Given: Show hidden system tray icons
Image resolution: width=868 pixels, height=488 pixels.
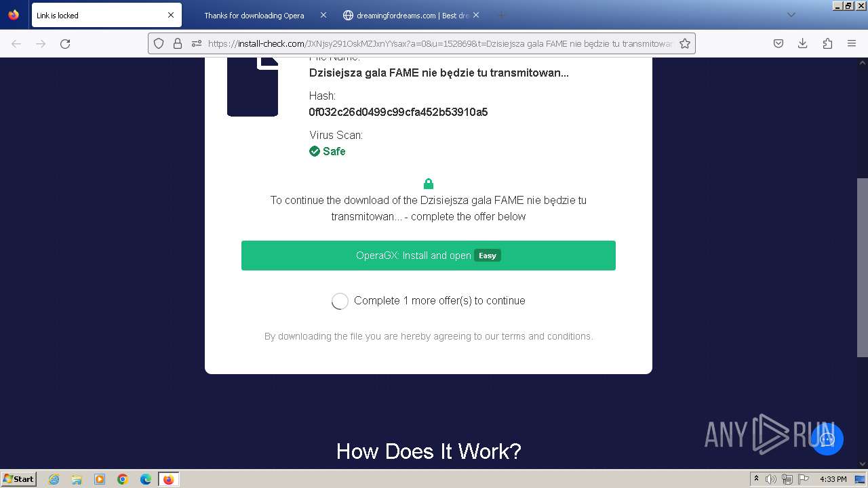Looking at the screenshot, I should pos(757,479).
